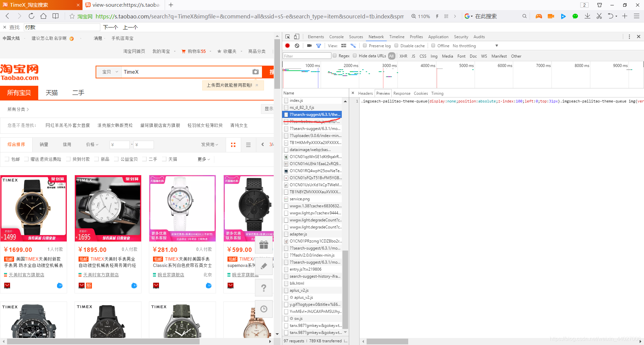The image size is (644, 345).
Task: Switch to the Elements tab
Action: 316,37
